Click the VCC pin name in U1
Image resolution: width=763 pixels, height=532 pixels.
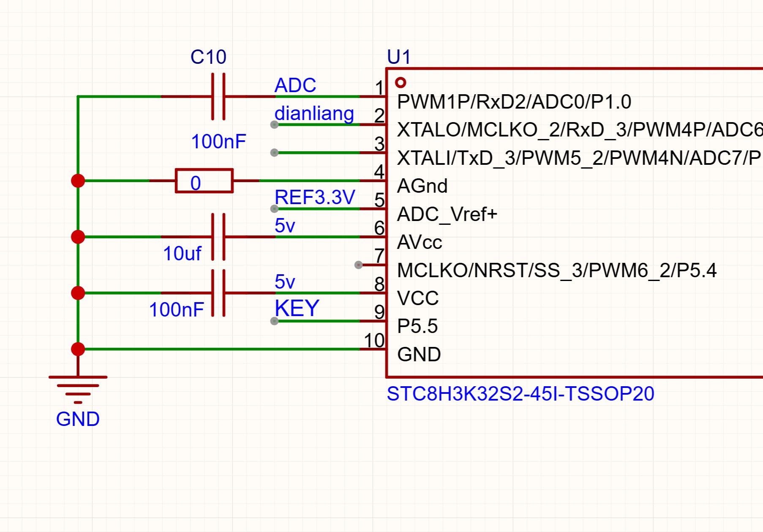pos(418,298)
